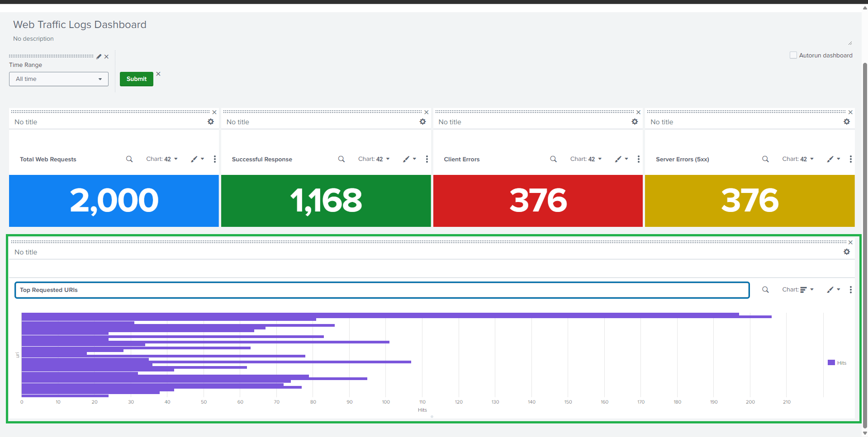Image resolution: width=868 pixels, height=437 pixels.
Task: Open bar chart type dropdown for Top Requested URIs
Action: (x=798, y=290)
